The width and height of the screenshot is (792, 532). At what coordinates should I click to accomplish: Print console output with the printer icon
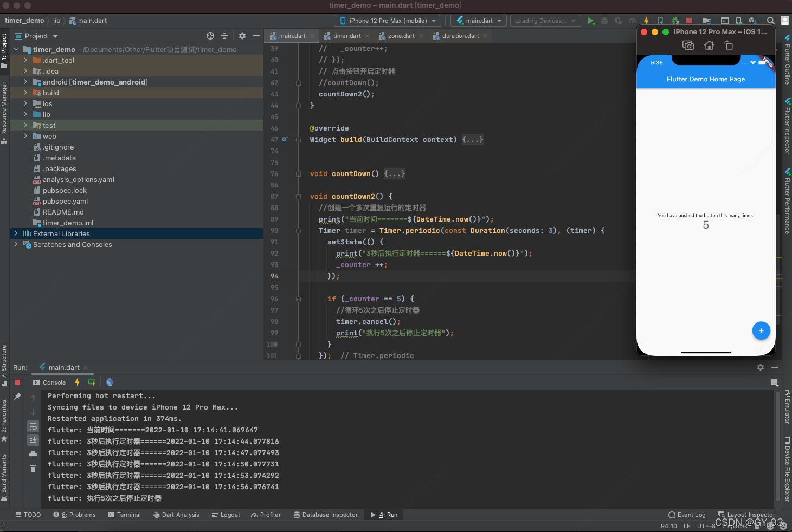click(x=33, y=455)
